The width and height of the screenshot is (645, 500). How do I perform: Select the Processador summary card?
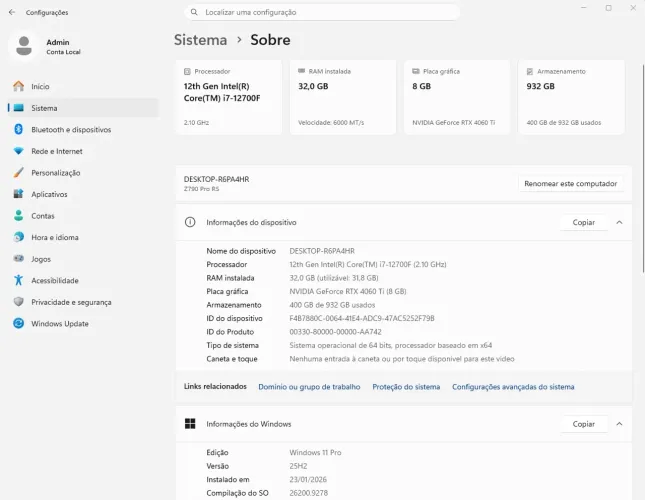tap(229, 97)
